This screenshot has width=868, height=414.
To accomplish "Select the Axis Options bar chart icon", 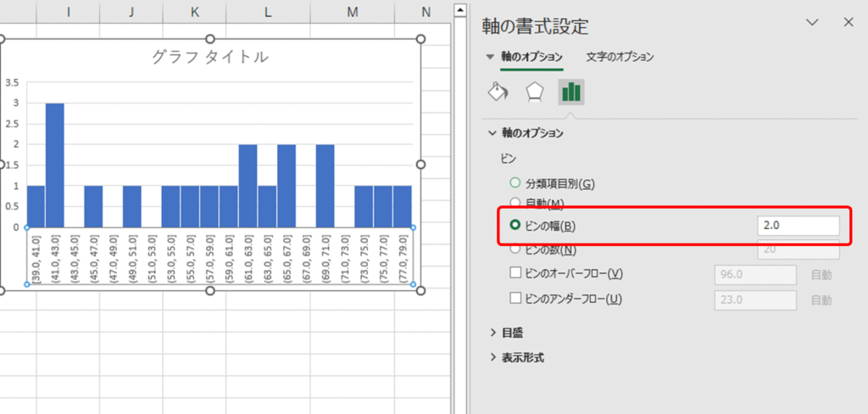I will [x=570, y=92].
